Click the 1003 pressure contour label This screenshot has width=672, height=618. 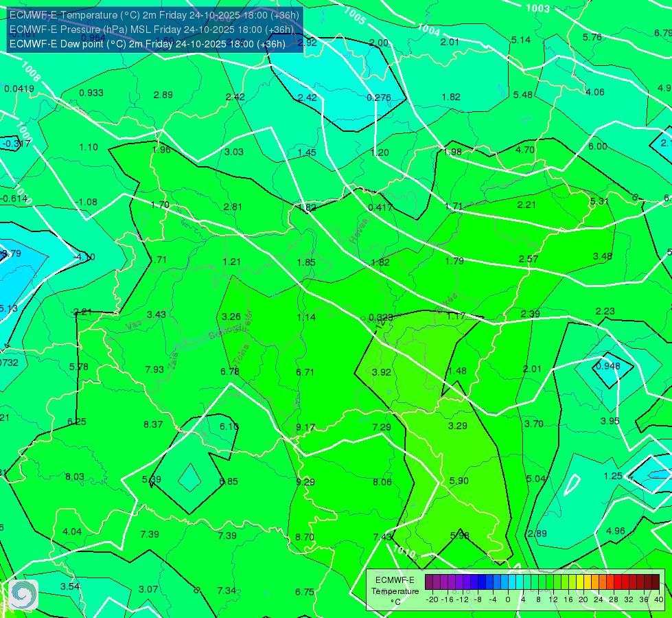(537, 8)
